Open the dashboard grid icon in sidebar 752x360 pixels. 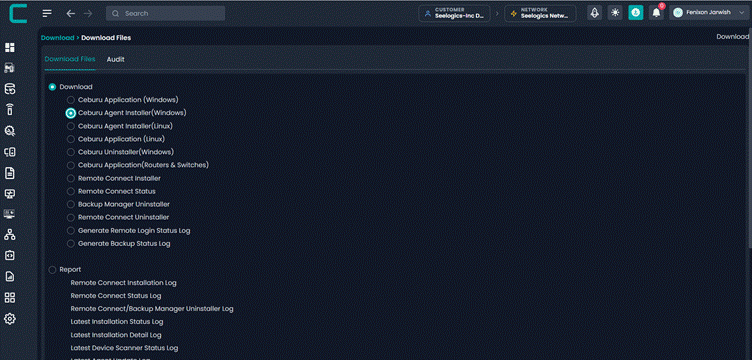[10, 47]
